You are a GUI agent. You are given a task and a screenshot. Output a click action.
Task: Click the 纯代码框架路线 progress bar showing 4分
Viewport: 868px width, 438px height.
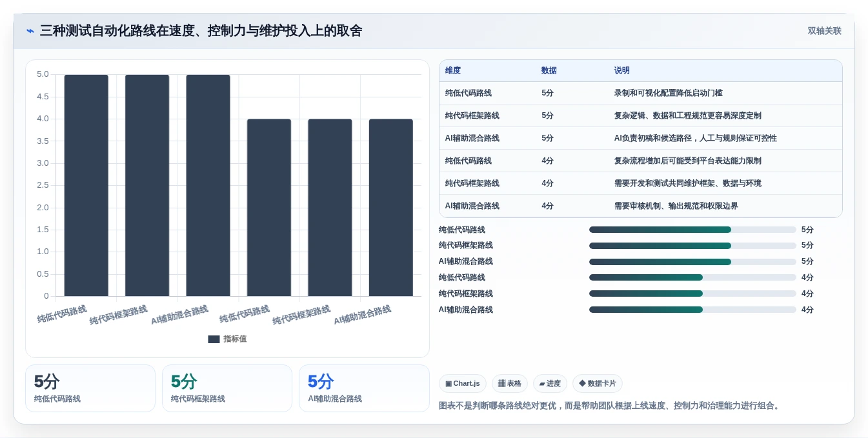pyautogui.click(x=692, y=294)
